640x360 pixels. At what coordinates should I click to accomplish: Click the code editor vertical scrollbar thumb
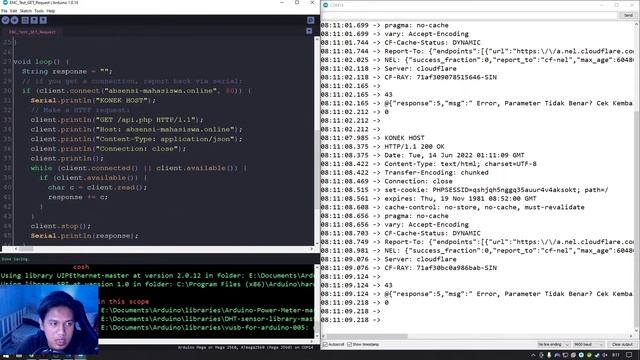[x=317, y=169]
